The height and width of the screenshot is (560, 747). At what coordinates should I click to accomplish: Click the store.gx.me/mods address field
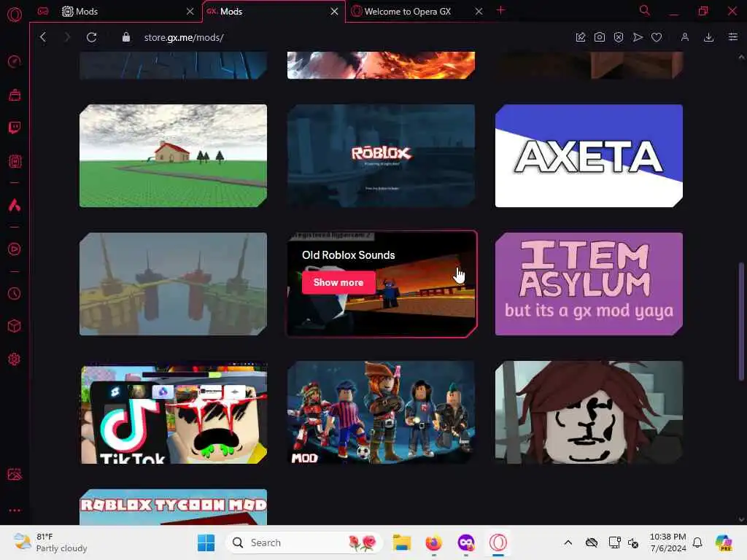[184, 37]
